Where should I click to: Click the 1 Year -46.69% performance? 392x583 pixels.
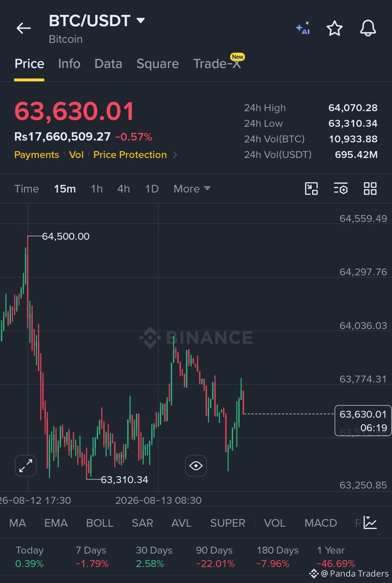pos(336,557)
